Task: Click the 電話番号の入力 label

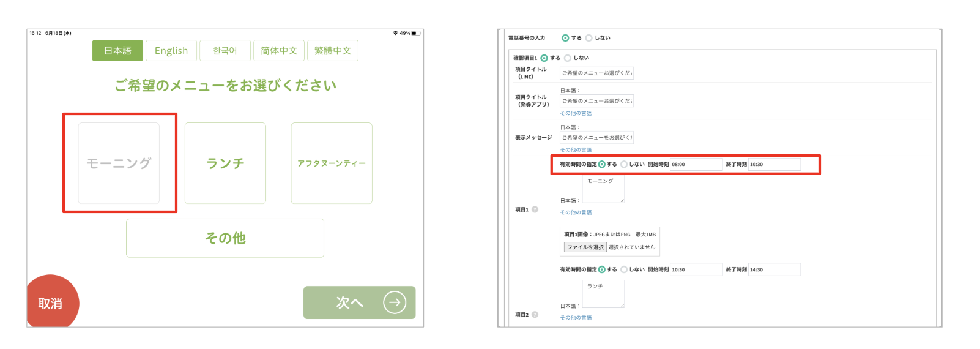Action: pyautogui.click(x=526, y=38)
